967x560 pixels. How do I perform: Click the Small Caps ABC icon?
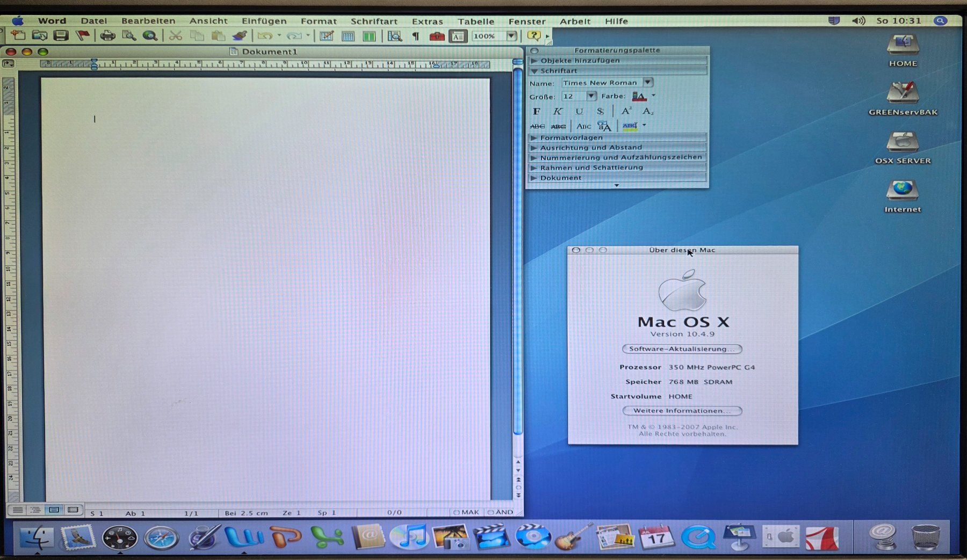click(x=583, y=126)
